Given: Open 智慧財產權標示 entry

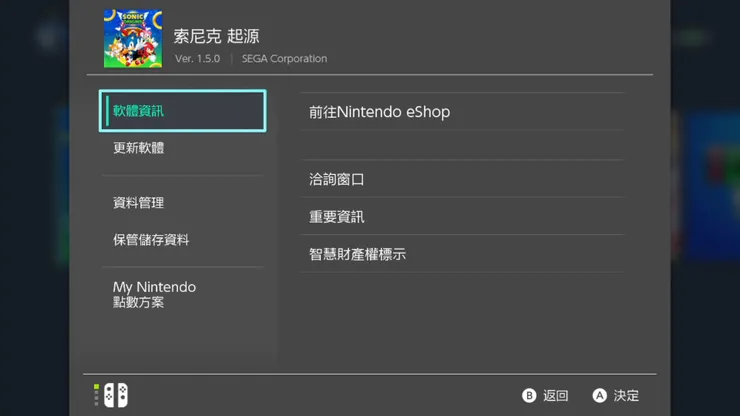Looking at the screenshot, I should [462, 254].
